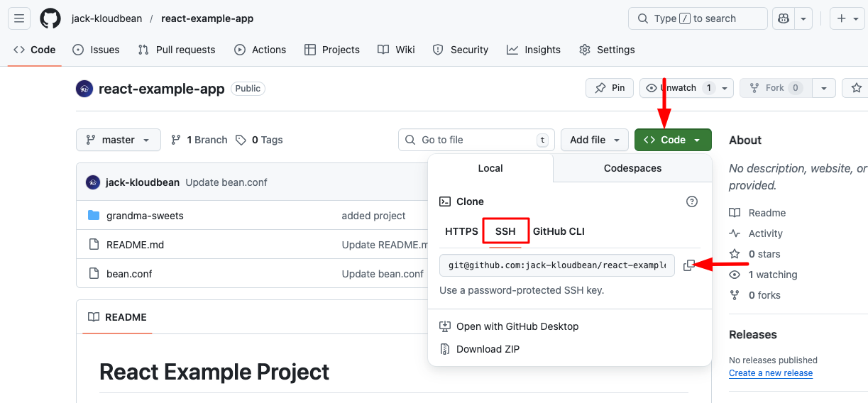Select HTTPS clone option
868x403 pixels.
coord(461,231)
